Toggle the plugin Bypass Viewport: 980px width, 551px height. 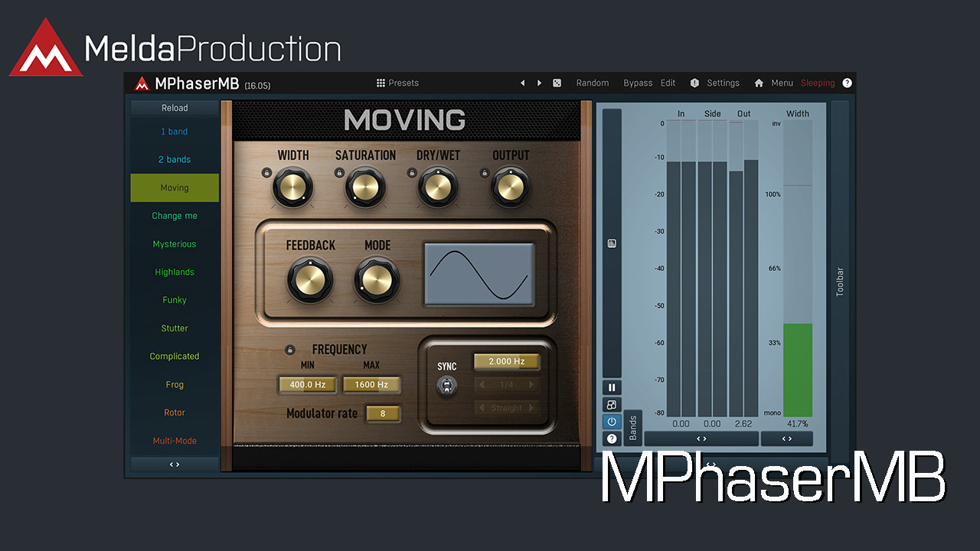coord(638,83)
